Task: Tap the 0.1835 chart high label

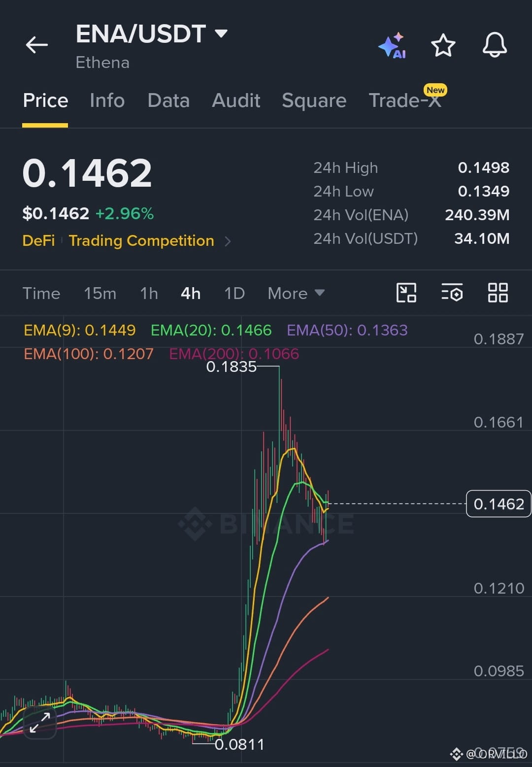Action: pos(232,367)
